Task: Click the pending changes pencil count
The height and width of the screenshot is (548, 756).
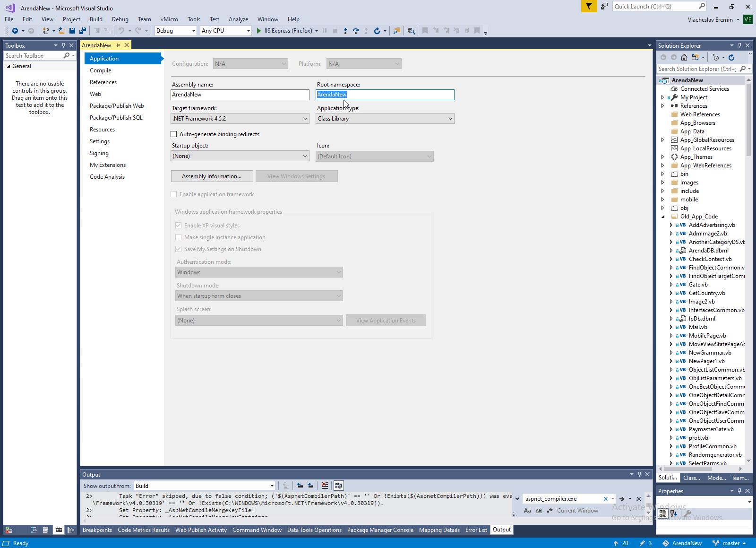Action: (x=646, y=543)
